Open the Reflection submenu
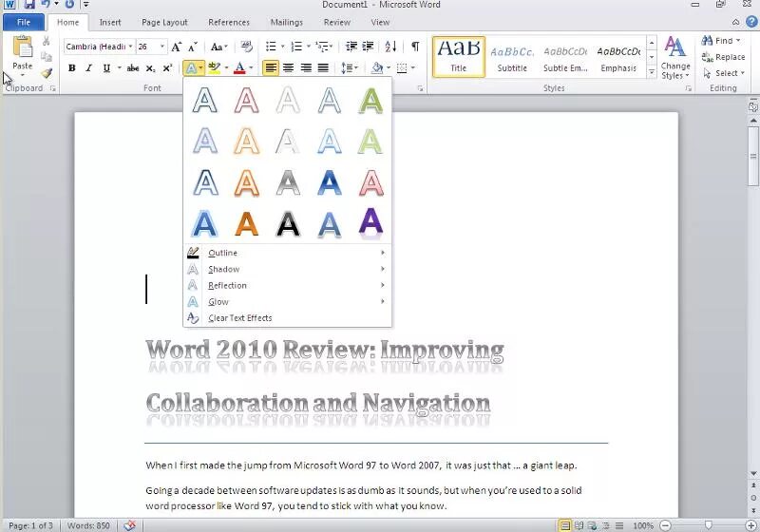This screenshot has width=760, height=532. point(288,285)
